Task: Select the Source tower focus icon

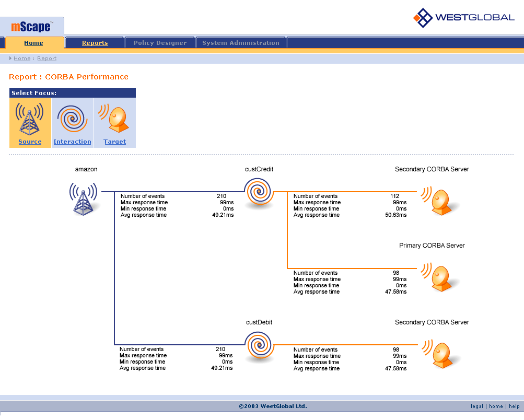Action: coord(30,119)
